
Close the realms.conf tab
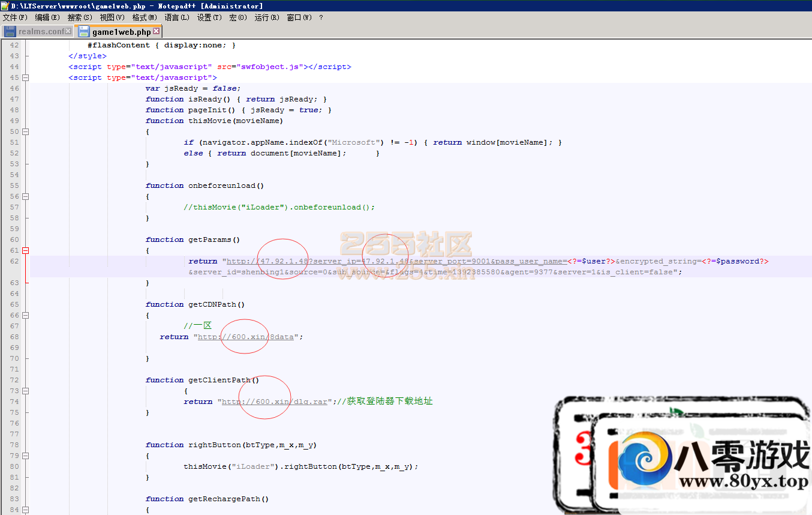click(x=68, y=31)
